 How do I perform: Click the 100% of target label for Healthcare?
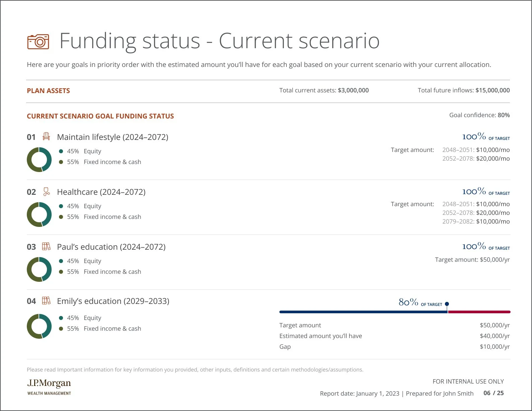click(x=486, y=192)
